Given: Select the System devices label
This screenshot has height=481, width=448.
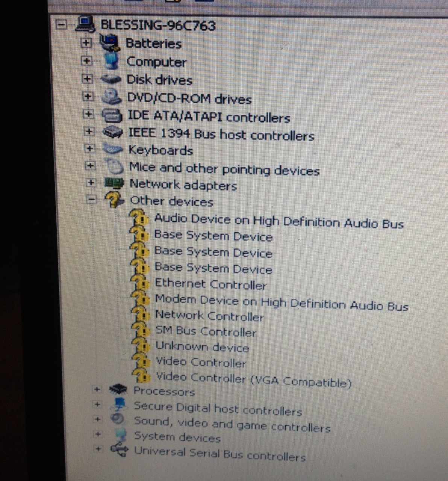Looking at the screenshot, I should pos(177,436).
